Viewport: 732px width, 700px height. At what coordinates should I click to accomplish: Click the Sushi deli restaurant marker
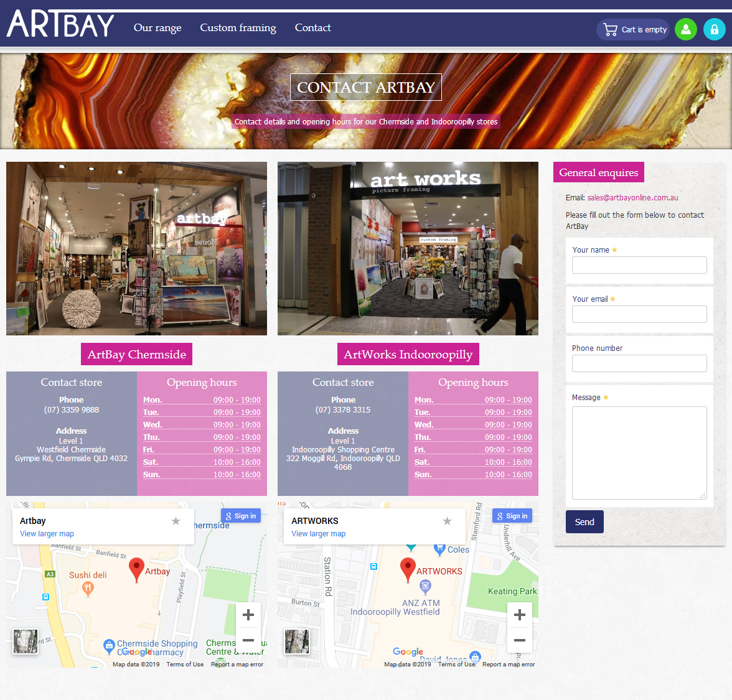pos(88,589)
